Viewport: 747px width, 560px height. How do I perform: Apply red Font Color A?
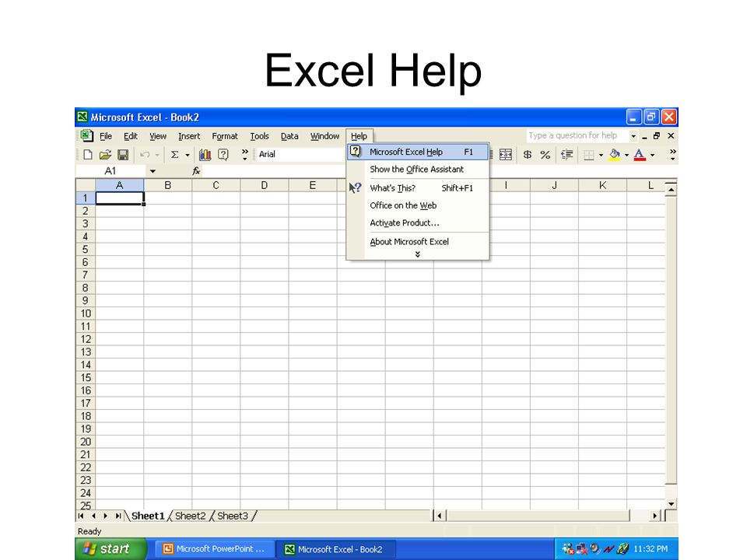(640, 155)
